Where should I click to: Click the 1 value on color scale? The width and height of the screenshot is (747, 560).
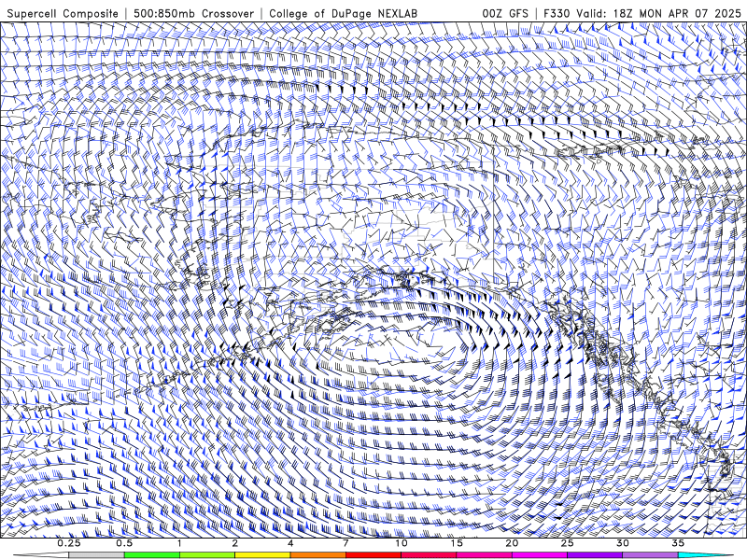[179, 543]
